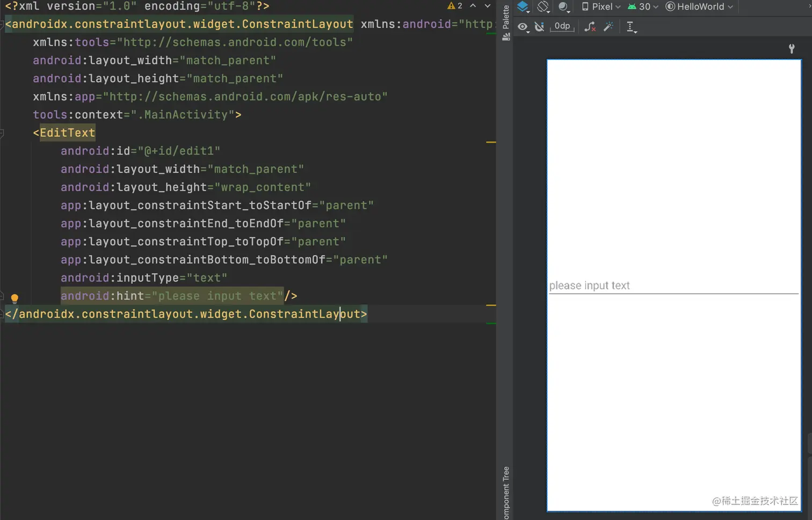Open the design surface layers selector

coord(523,7)
